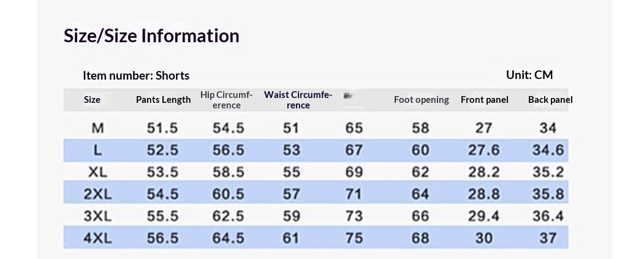Click the XL size row label
This screenshot has width=644, height=259.
97,172
